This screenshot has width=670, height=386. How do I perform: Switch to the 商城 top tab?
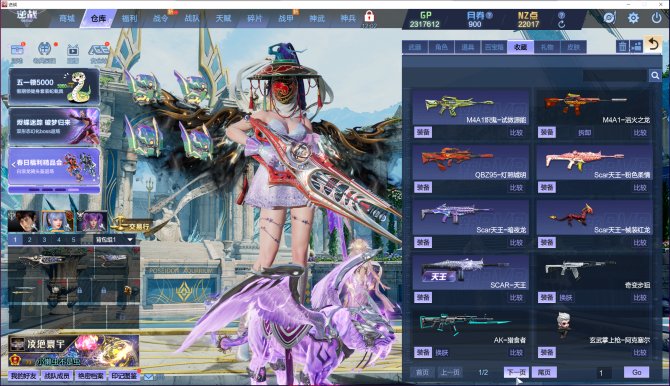[x=67, y=18]
